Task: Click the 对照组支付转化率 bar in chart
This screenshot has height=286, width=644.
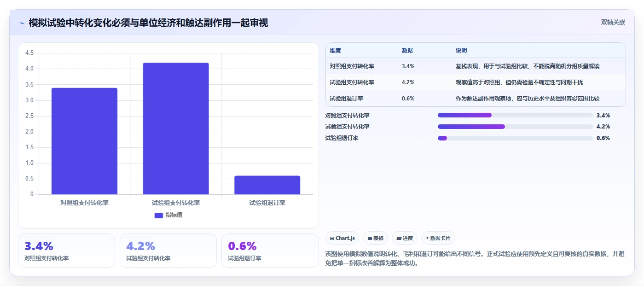Action: click(84, 141)
